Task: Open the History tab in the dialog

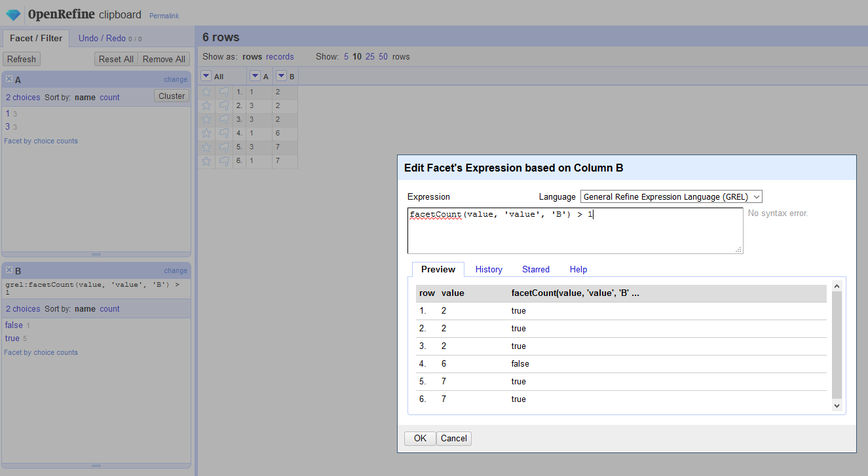Action: 489,269
